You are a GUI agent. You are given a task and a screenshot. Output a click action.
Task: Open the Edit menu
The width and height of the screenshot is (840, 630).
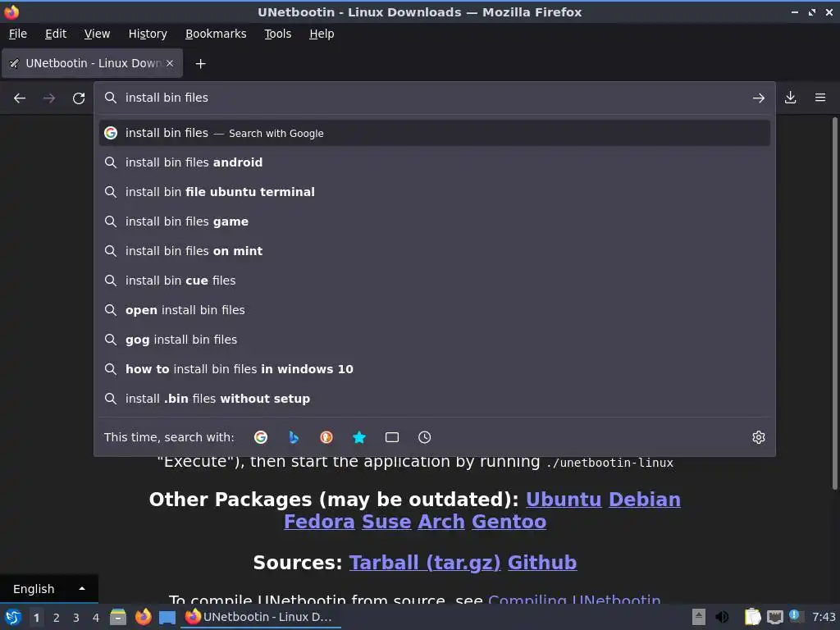click(x=56, y=34)
